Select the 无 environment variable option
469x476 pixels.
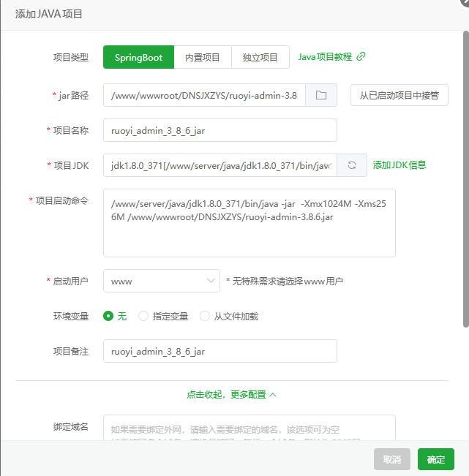115,317
